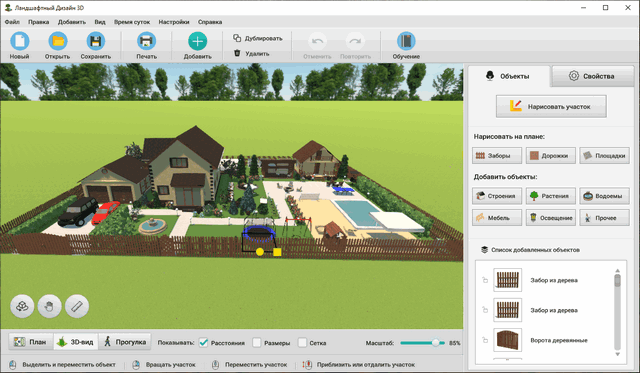The height and width of the screenshot is (373, 640).
Task: Open a project with Открыть icon
Action: [58, 41]
